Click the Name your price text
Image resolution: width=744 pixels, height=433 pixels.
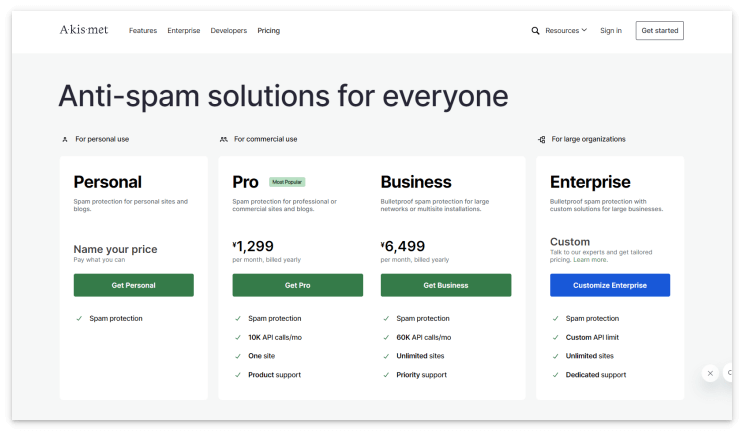pyautogui.click(x=115, y=249)
